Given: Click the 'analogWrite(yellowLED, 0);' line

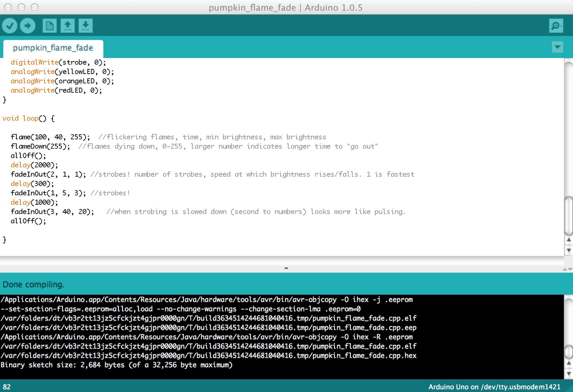Looking at the screenshot, I should click(x=62, y=72).
